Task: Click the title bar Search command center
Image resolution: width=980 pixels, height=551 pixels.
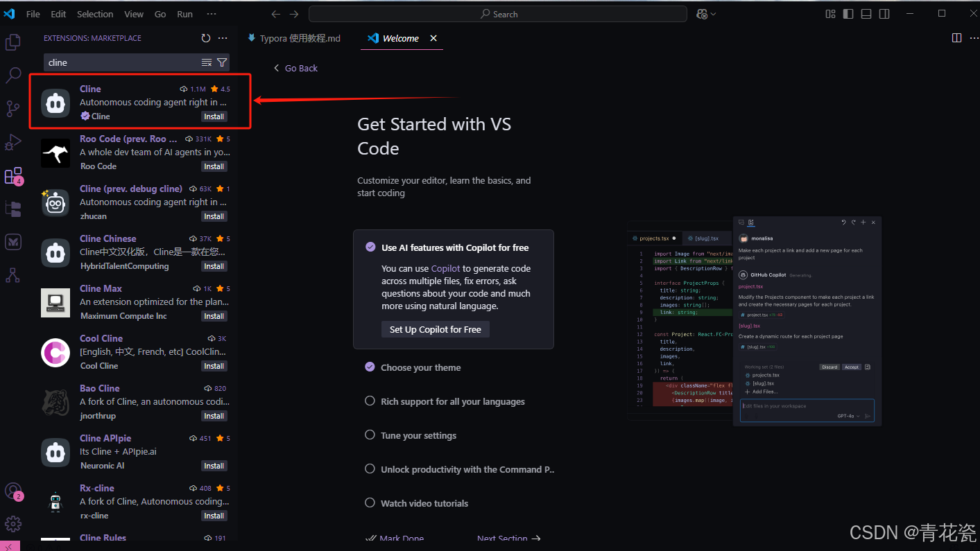Action: point(498,14)
